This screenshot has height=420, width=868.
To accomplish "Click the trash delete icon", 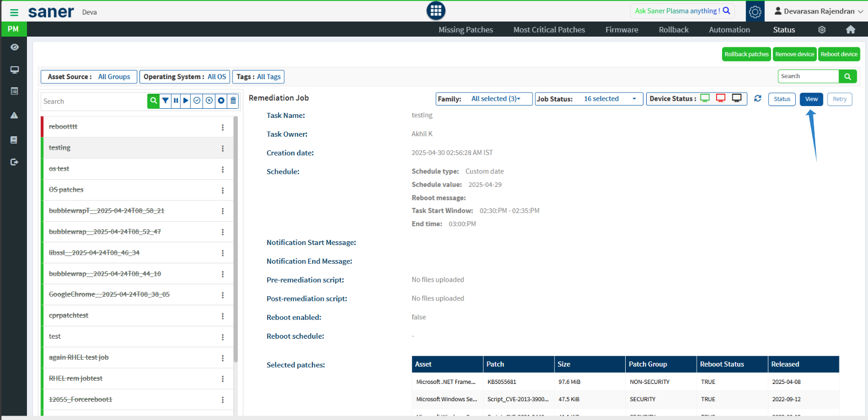I will pyautogui.click(x=233, y=101).
